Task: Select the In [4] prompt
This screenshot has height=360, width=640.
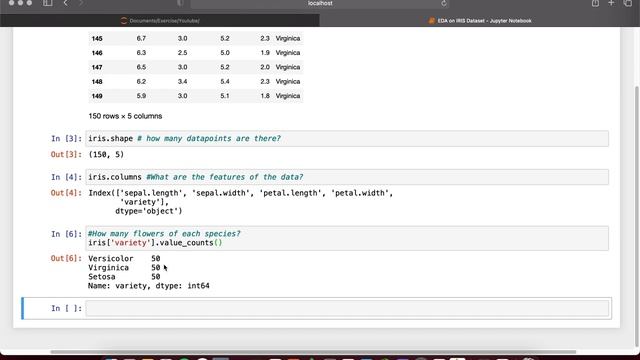Action: click(66, 177)
